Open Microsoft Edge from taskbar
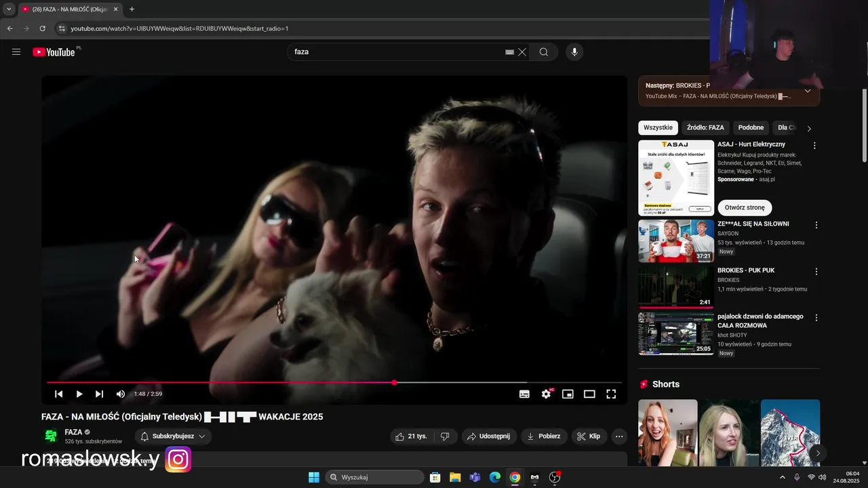The width and height of the screenshot is (868, 488). tap(495, 477)
